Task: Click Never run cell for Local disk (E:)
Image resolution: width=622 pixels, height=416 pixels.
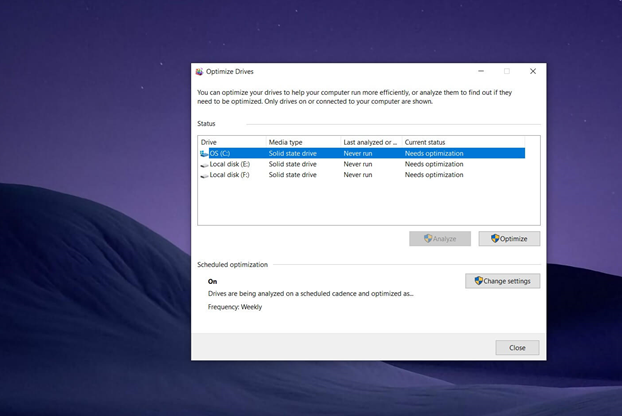Action: (x=358, y=164)
